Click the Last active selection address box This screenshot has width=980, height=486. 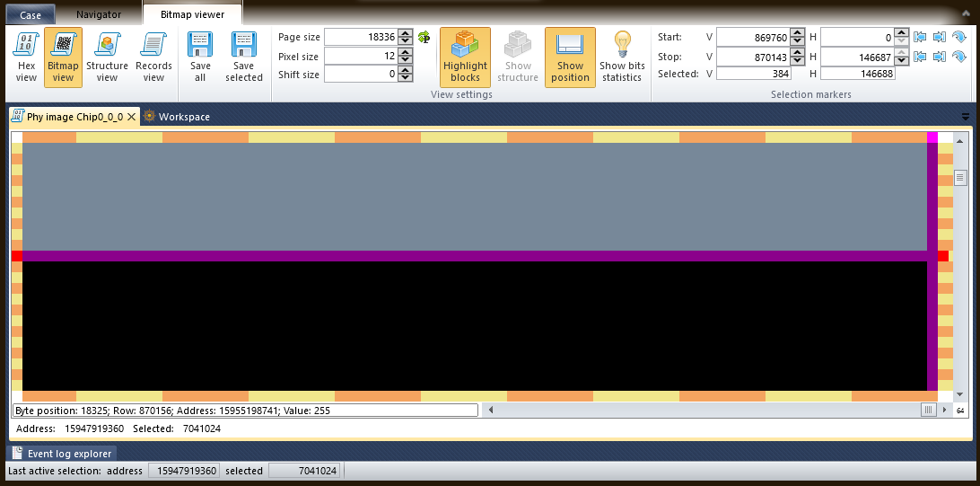click(x=184, y=471)
